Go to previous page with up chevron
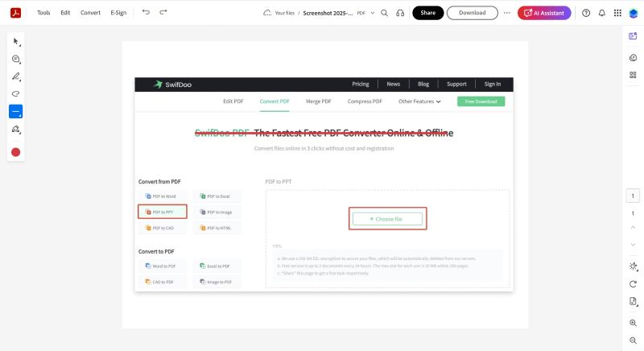 (633, 228)
